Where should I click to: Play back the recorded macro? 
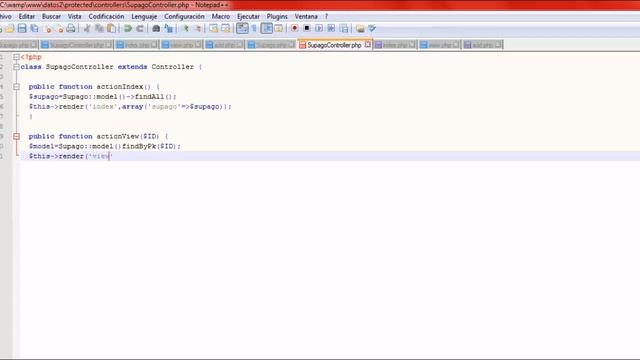coord(319,28)
